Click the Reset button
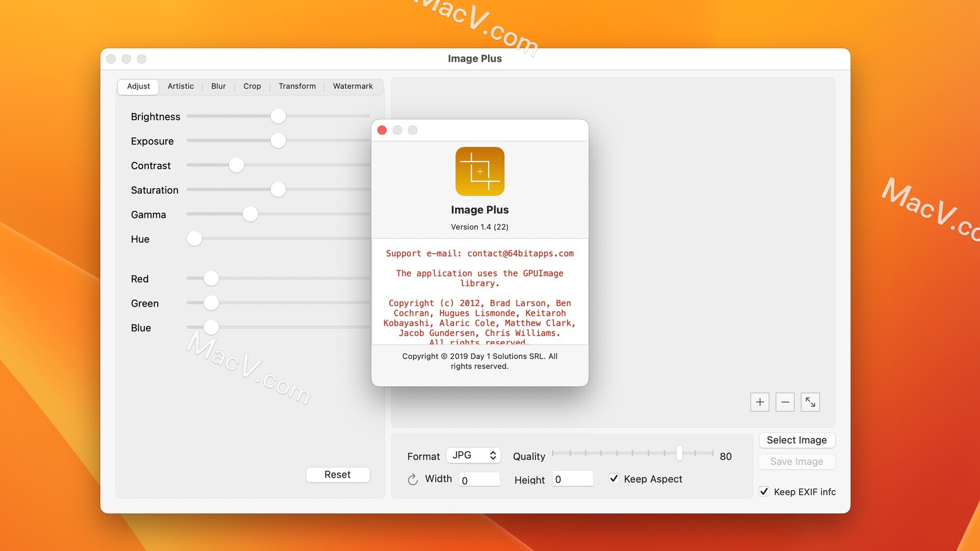This screenshot has height=551, width=980. click(x=338, y=474)
